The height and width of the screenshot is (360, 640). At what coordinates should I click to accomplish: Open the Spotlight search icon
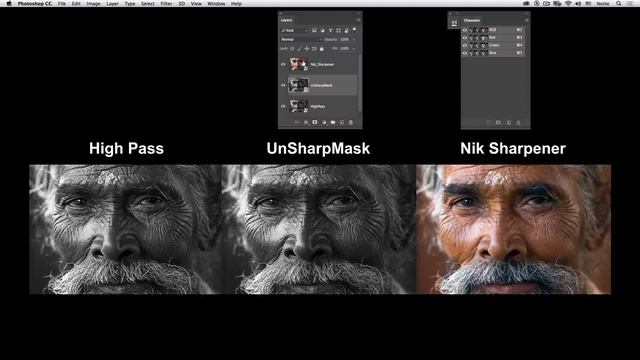[x=619, y=4]
